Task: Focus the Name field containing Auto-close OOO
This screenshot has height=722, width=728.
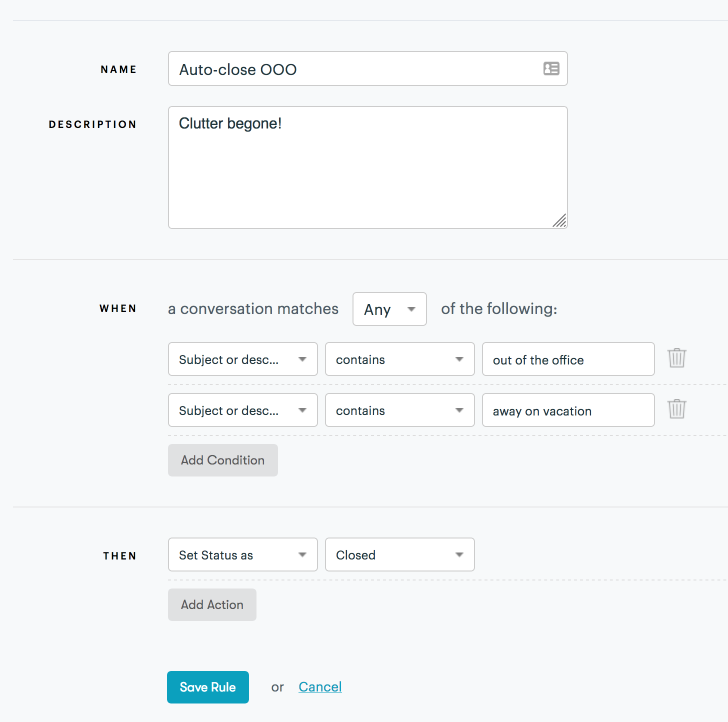Action: 368,68
